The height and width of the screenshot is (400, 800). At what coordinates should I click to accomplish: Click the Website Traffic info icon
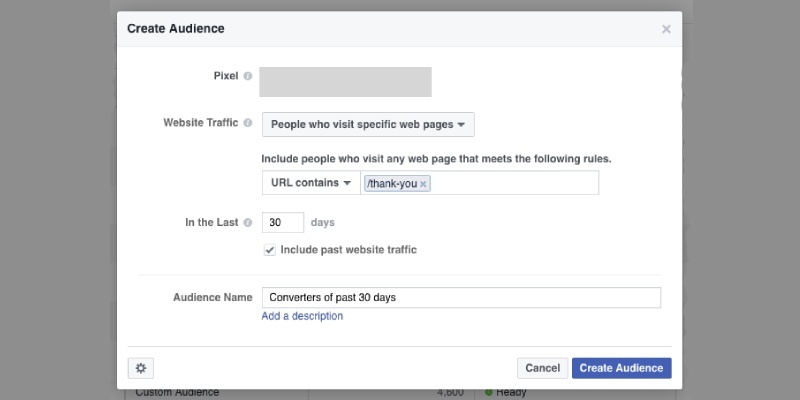click(x=247, y=123)
